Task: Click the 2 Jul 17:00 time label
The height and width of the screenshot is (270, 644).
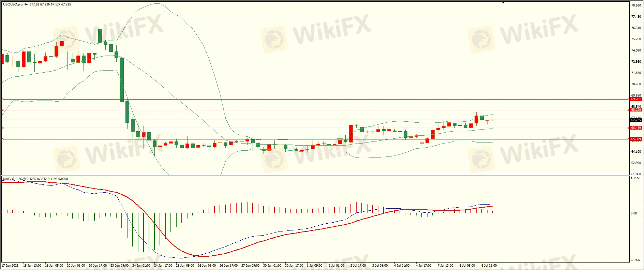Action: [358, 266]
